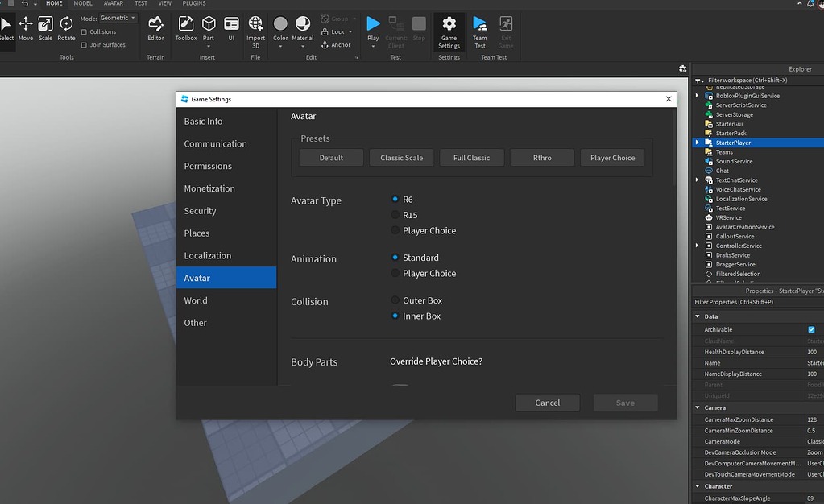Image resolution: width=824 pixels, height=504 pixels.
Task: Choose R15 avatar type
Action: pos(395,215)
